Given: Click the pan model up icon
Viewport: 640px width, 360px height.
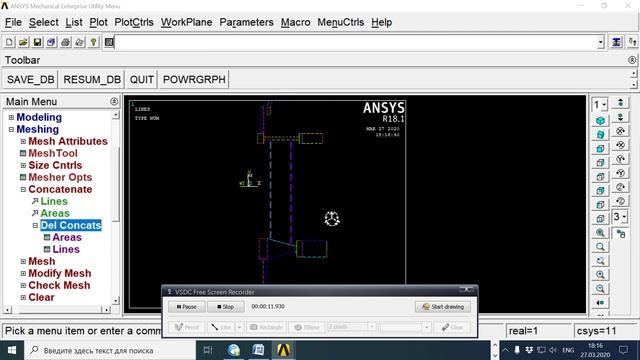Looking at the screenshot, I should pos(620,103).
